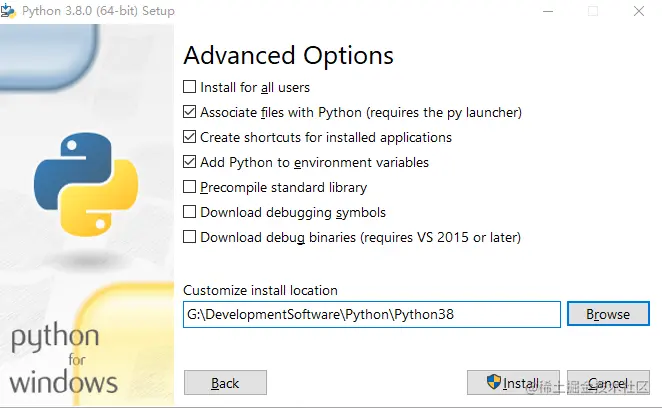The width and height of the screenshot is (662, 408).
Task: Click the install location path field
Action: point(372,314)
